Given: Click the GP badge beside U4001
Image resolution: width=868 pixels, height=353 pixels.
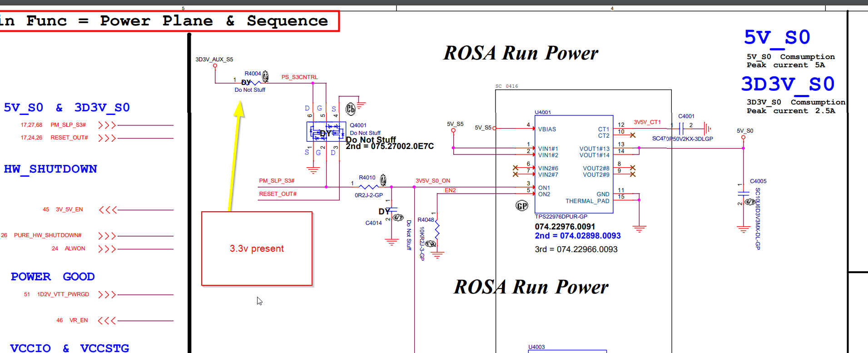Looking at the screenshot, I should (522, 206).
